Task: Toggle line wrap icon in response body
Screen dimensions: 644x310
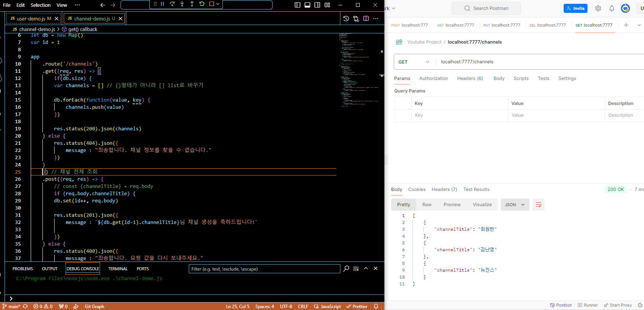Action: (x=539, y=205)
